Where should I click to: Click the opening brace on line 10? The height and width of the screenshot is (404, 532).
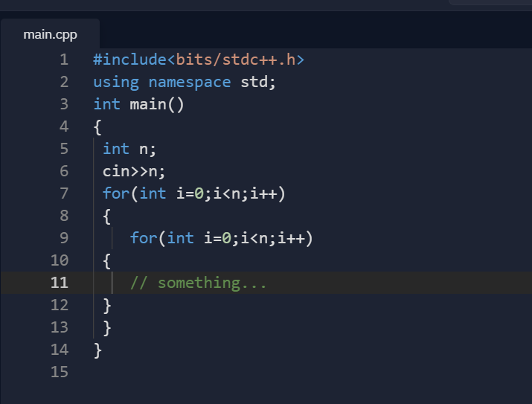point(108,260)
